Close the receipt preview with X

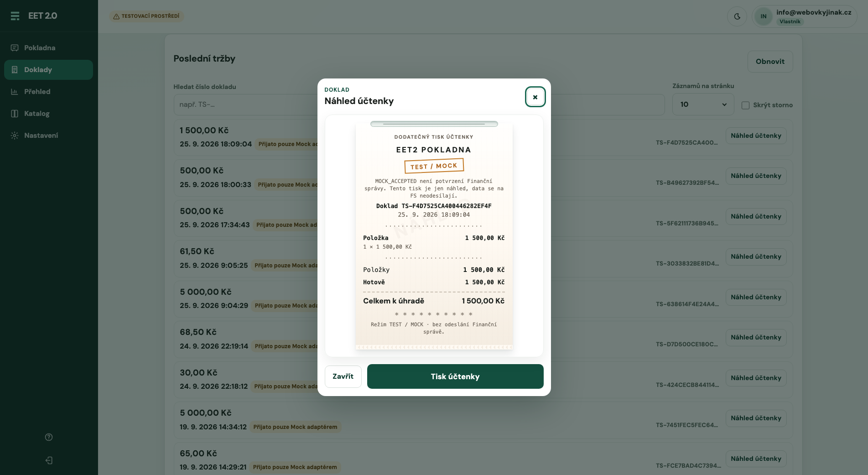(x=535, y=97)
